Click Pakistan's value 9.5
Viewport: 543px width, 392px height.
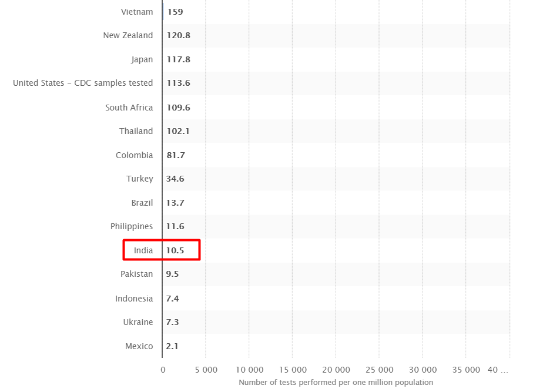172,274
